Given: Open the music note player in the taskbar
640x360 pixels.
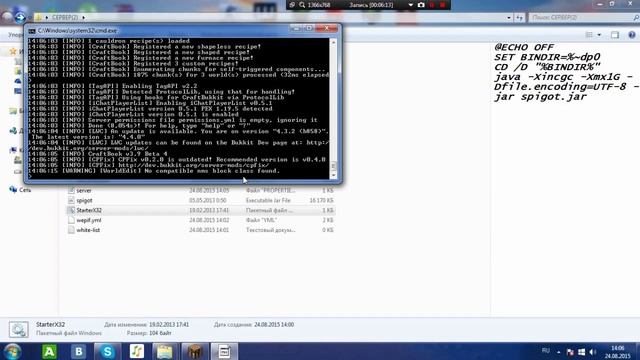Looking at the screenshot, I should click(x=137, y=351).
